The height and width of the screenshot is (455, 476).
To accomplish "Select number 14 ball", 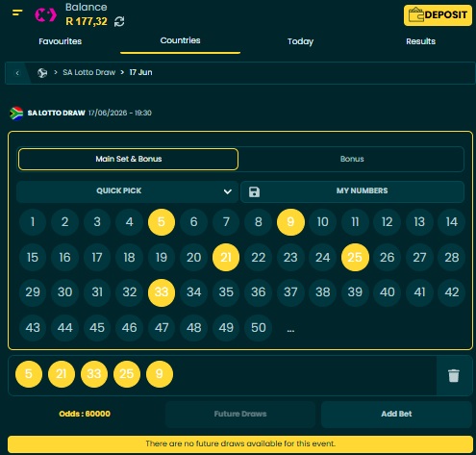I will (x=452, y=222).
